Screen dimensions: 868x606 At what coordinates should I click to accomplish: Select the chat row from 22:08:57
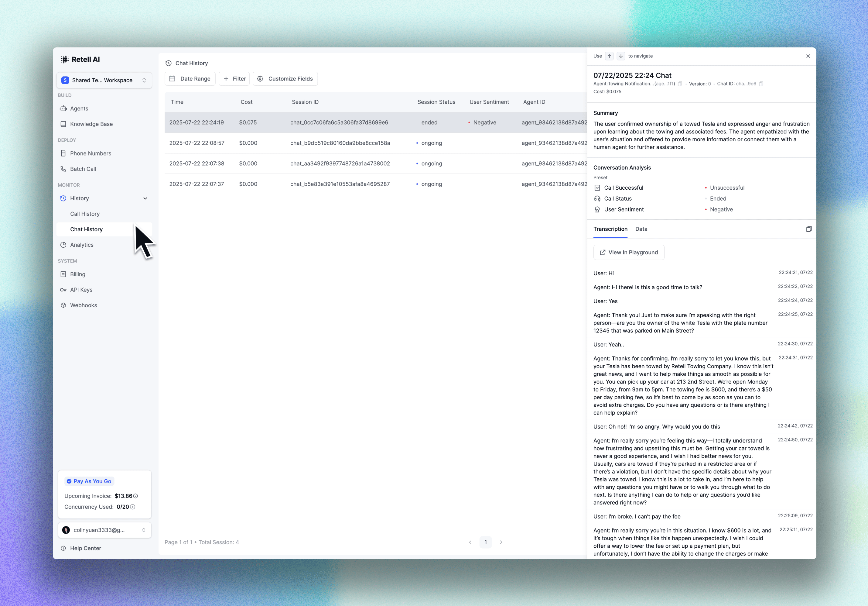tap(376, 143)
